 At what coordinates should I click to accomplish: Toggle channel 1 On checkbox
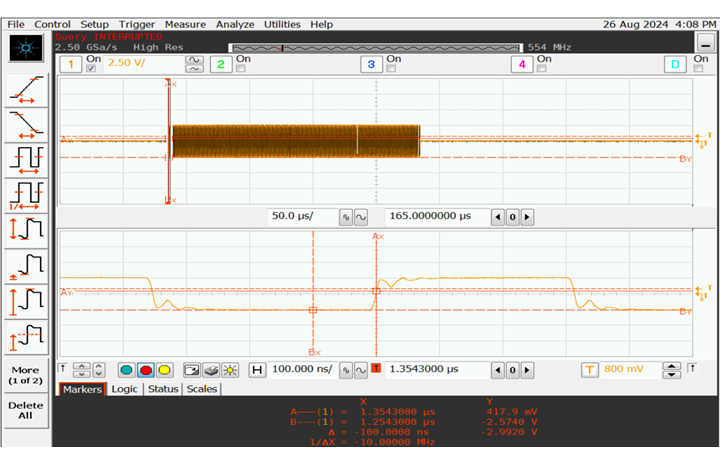[91, 68]
